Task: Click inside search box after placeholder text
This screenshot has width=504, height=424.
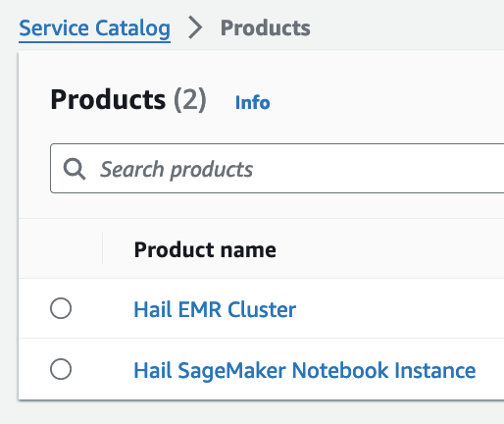Action: [376, 169]
